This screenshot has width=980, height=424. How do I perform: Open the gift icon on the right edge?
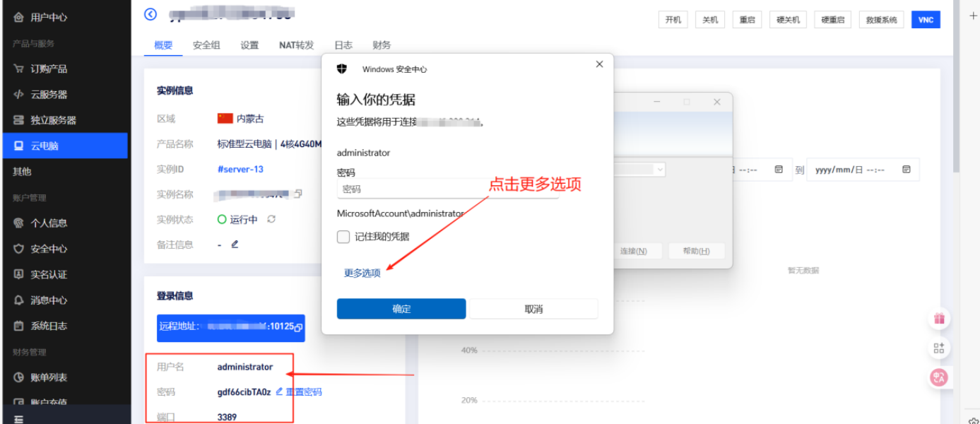(x=939, y=319)
